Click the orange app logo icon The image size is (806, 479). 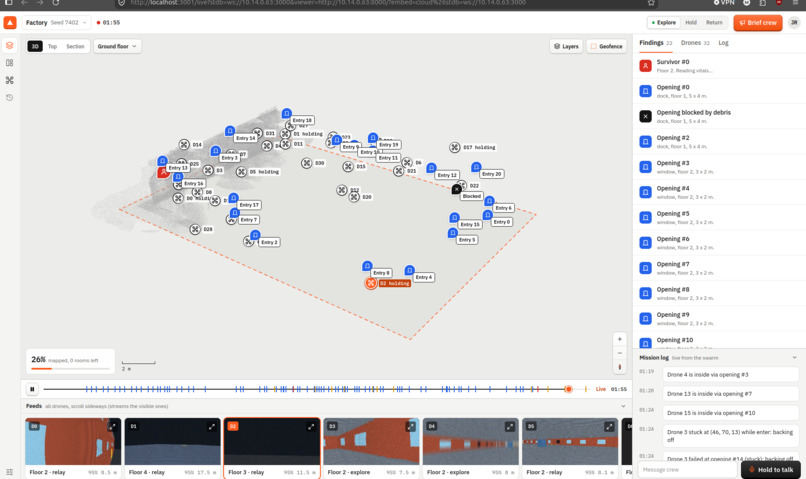(x=10, y=23)
